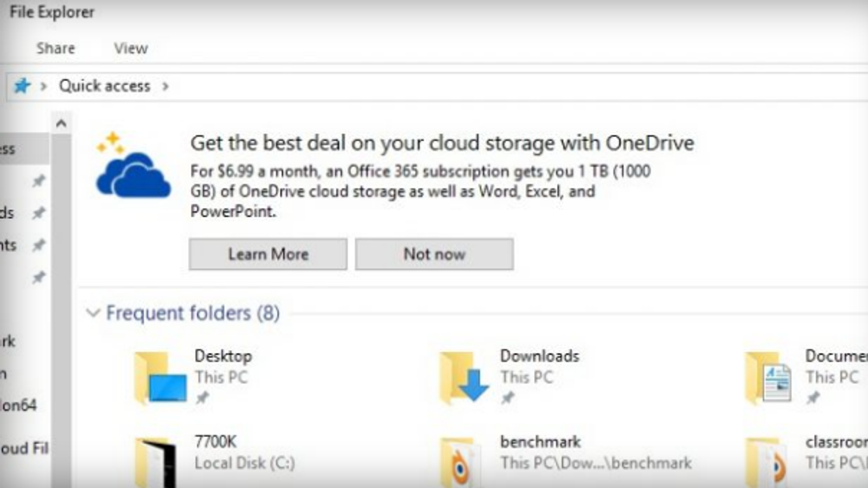The width and height of the screenshot is (868, 488).
Task: Open the Downloads folder icon
Action: 464,378
